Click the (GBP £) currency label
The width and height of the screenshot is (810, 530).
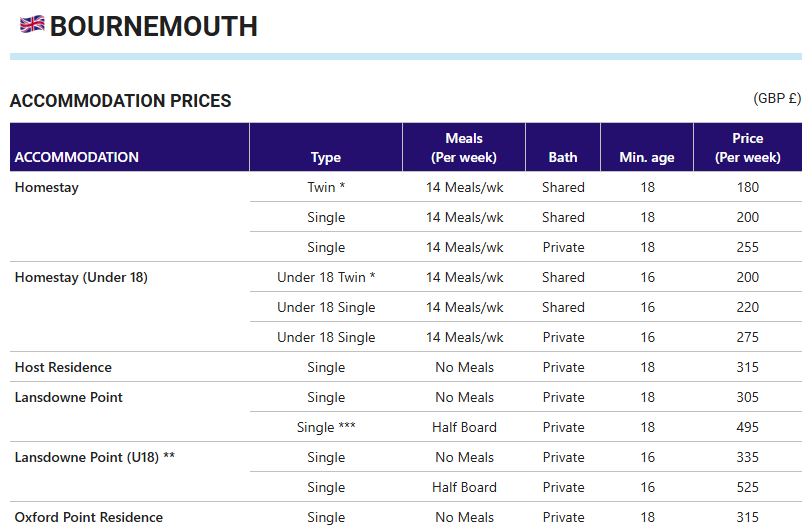pos(777,98)
